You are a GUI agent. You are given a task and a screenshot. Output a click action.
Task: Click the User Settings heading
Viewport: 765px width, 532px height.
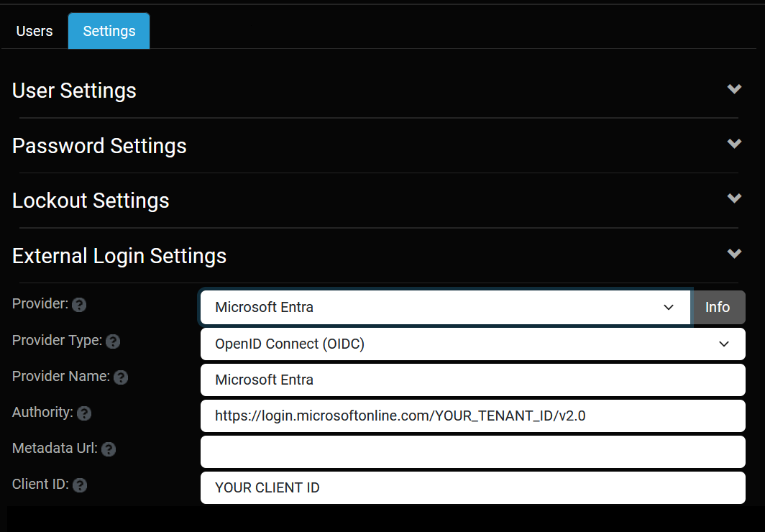tap(74, 91)
